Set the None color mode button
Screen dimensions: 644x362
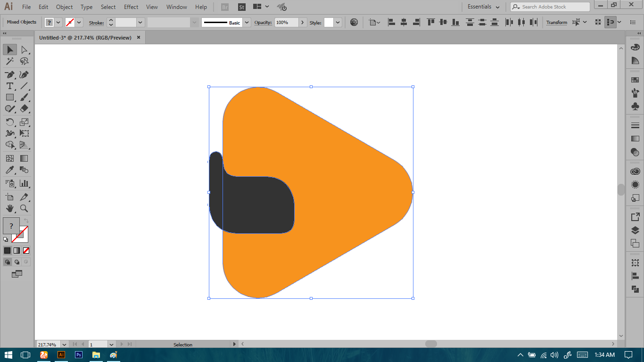pyautogui.click(x=26, y=250)
